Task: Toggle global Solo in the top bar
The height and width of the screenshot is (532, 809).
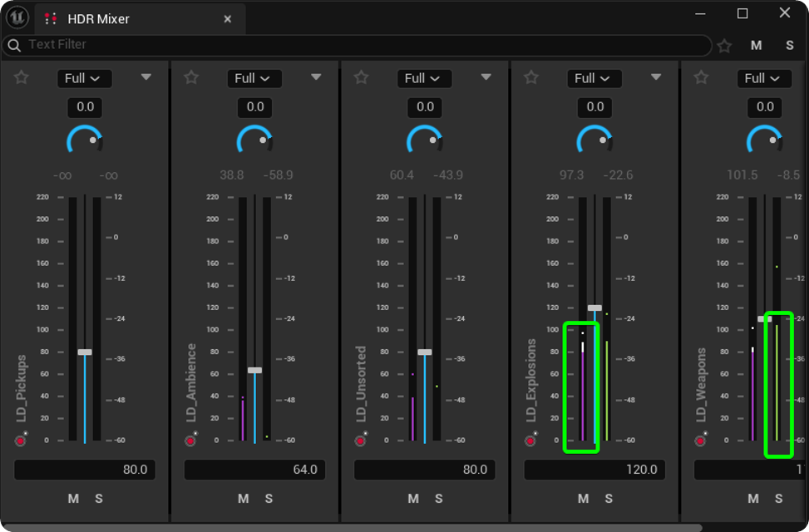Action: [x=789, y=46]
